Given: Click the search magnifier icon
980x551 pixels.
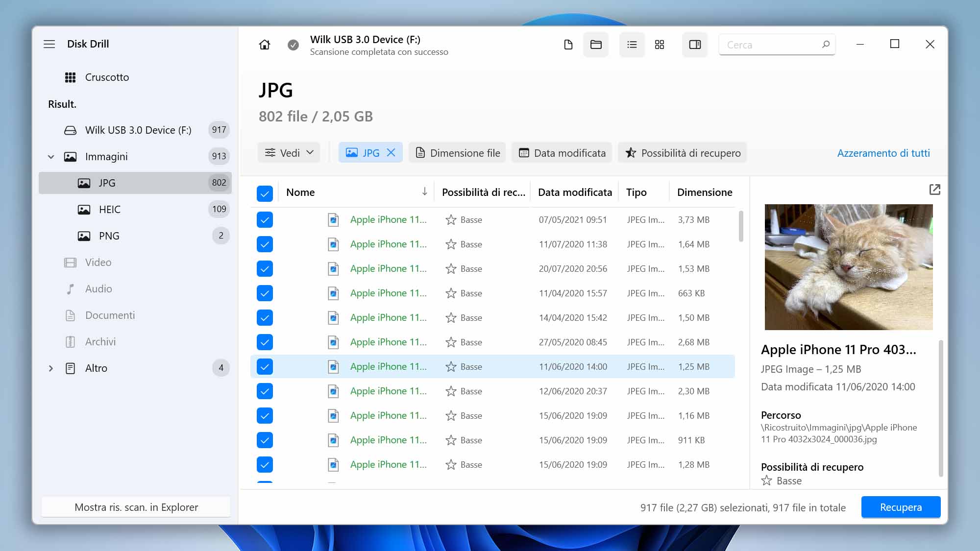Looking at the screenshot, I should (825, 44).
